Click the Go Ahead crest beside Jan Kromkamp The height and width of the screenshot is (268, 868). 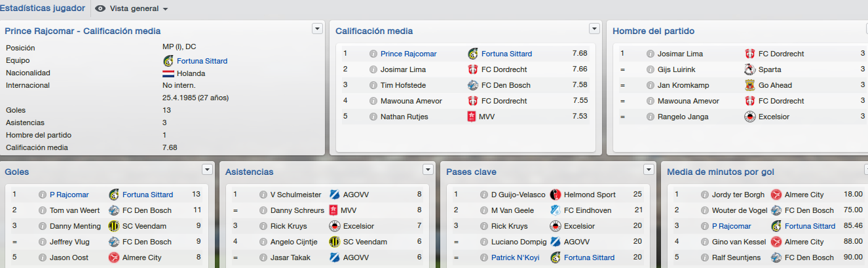[x=750, y=85]
